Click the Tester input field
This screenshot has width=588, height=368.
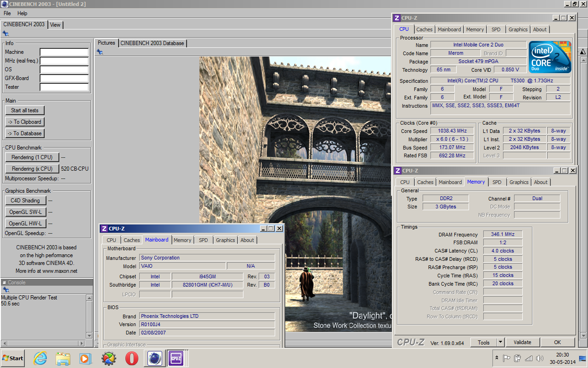(64, 87)
